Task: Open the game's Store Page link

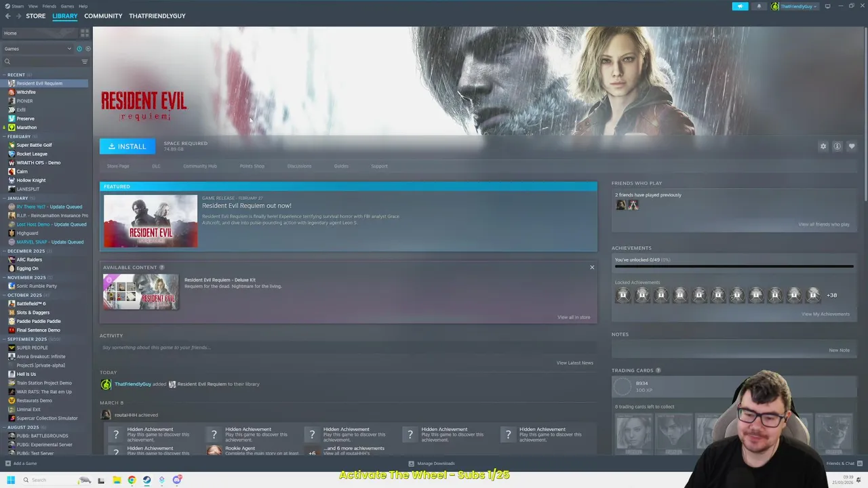Action: [x=118, y=166]
